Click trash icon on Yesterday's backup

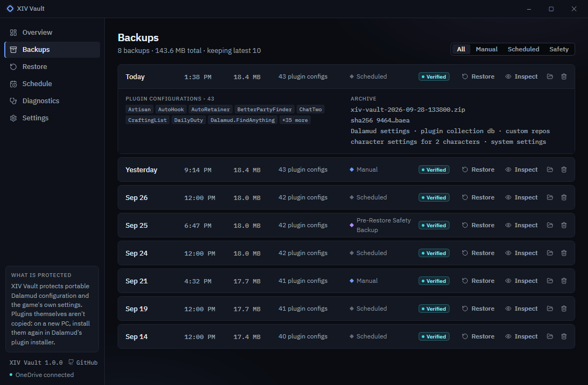(x=563, y=170)
